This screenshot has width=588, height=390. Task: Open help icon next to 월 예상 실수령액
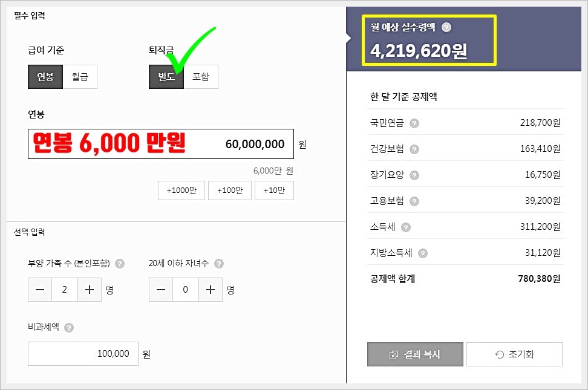[x=446, y=27]
